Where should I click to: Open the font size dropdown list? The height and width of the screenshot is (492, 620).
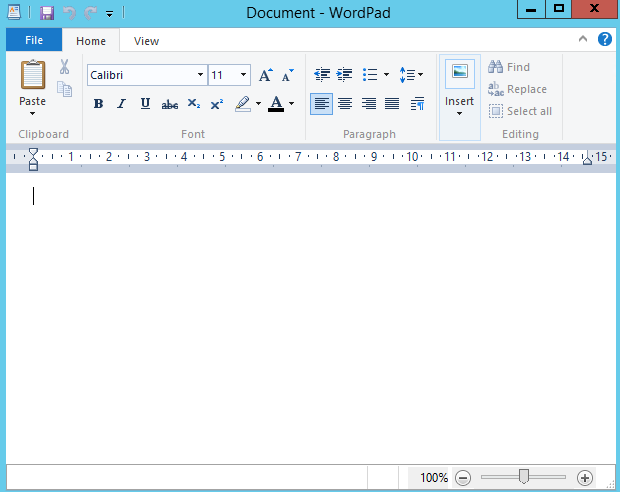point(244,75)
